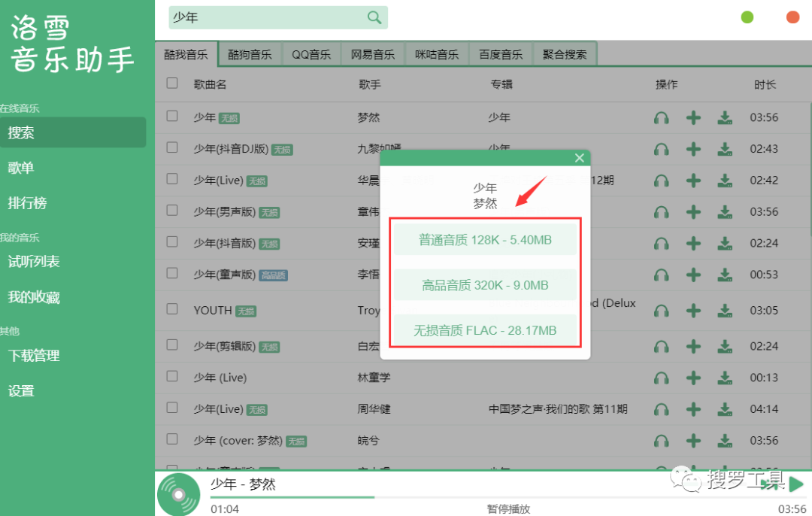
Task: Click the album text 中国梦之声·我们的歌 第11期
Action: (x=558, y=409)
